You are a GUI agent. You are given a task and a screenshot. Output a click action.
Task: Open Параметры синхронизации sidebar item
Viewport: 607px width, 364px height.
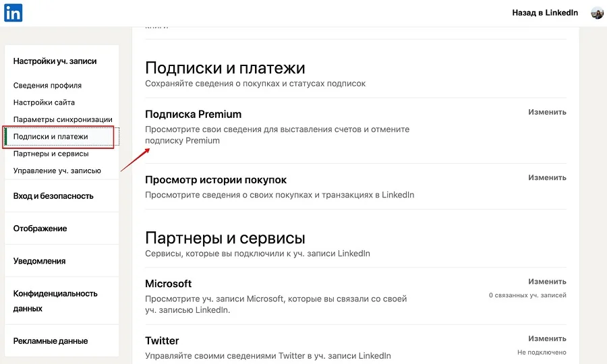63,119
